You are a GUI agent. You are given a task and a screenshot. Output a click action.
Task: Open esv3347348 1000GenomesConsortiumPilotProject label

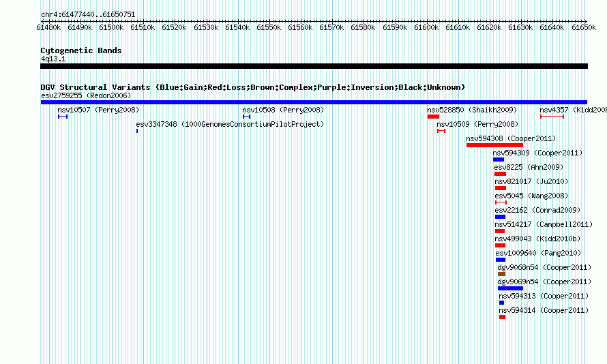coord(230,124)
